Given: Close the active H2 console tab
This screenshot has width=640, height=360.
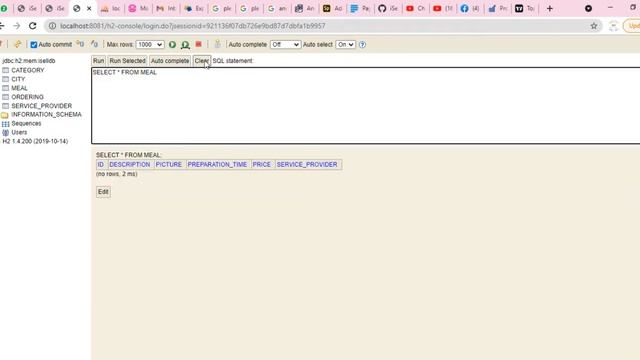Looking at the screenshot, I should click(x=89, y=8).
